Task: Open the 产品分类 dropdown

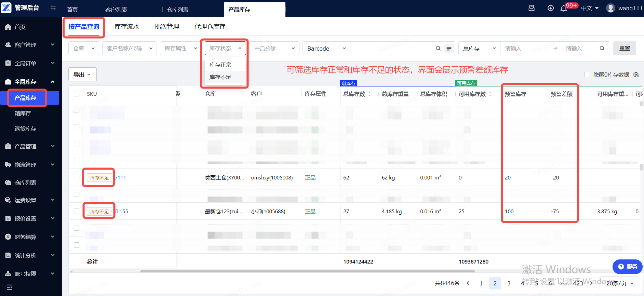Action: [274, 48]
